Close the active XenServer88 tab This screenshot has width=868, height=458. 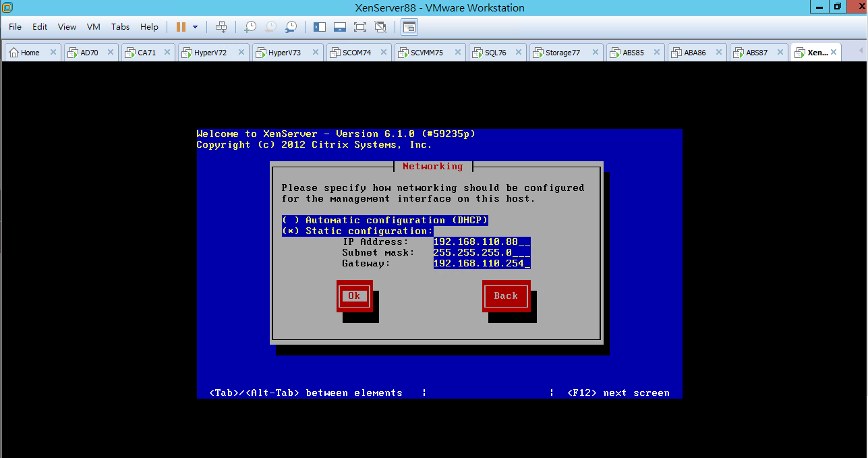pyautogui.click(x=835, y=53)
